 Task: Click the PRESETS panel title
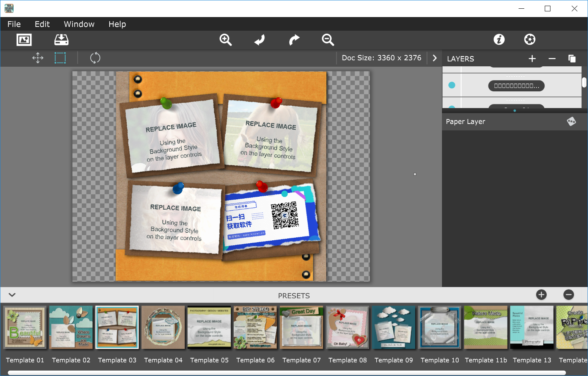[294, 296]
